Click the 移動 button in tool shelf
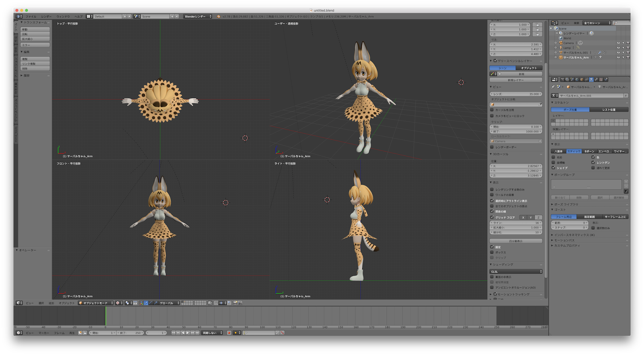Screen dimensions: 644x355 click(x=35, y=29)
